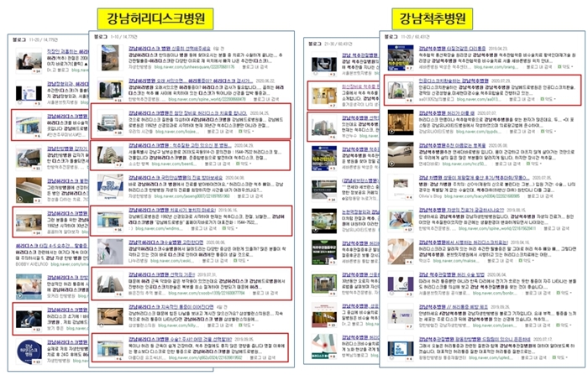This screenshot has height=375, width=588.
Task: Click the heart count badge on the 2020.04.25 thumbnail
Action: click(118, 133)
